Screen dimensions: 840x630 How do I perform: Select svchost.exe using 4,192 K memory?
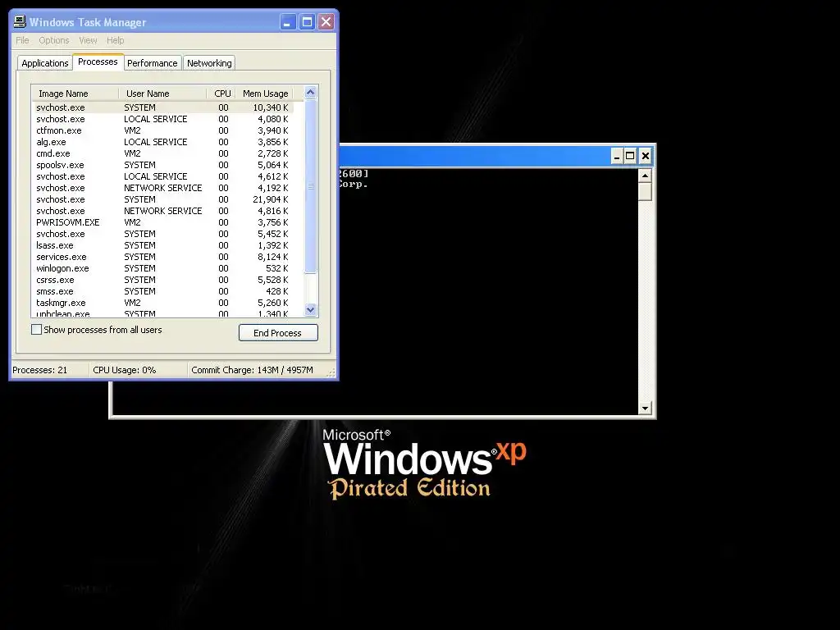pyautogui.click(x=162, y=188)
